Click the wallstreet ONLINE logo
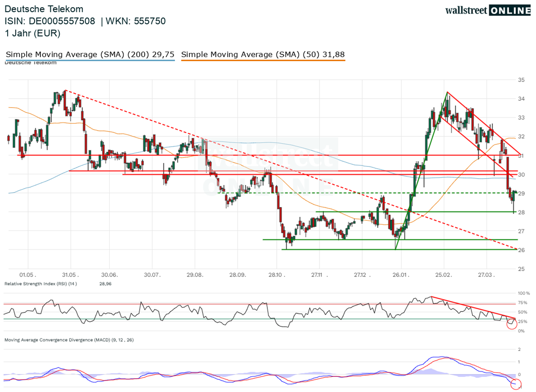The width and height of the screenshot is (536, 392). [x=487, y=10]
